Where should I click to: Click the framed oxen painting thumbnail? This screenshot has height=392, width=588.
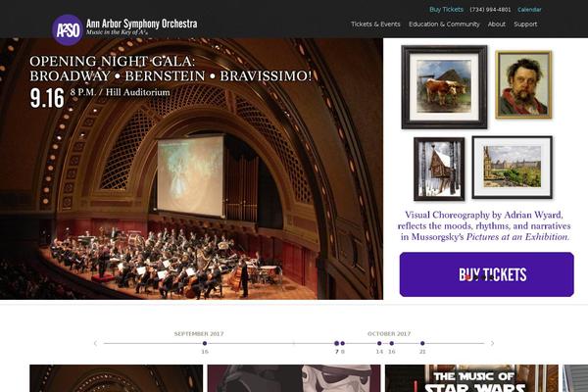pos(444,87)
